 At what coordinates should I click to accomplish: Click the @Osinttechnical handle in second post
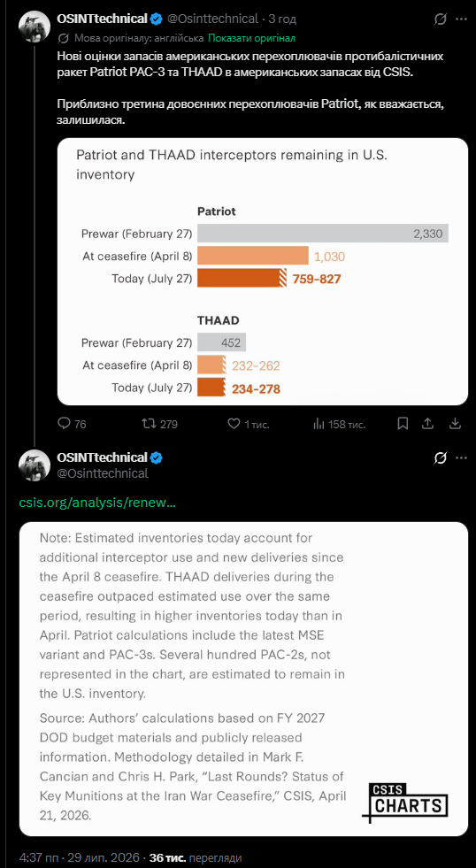[103, 473]
